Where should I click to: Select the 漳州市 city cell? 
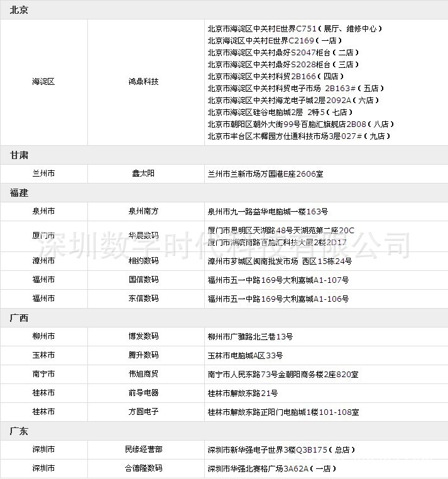(x=43, y=261)
